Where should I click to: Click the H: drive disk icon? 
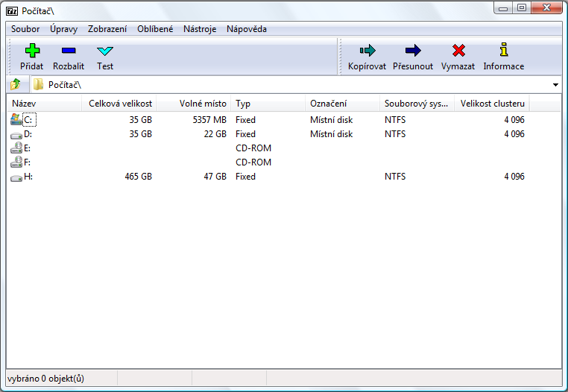click(x=16, y=178)
